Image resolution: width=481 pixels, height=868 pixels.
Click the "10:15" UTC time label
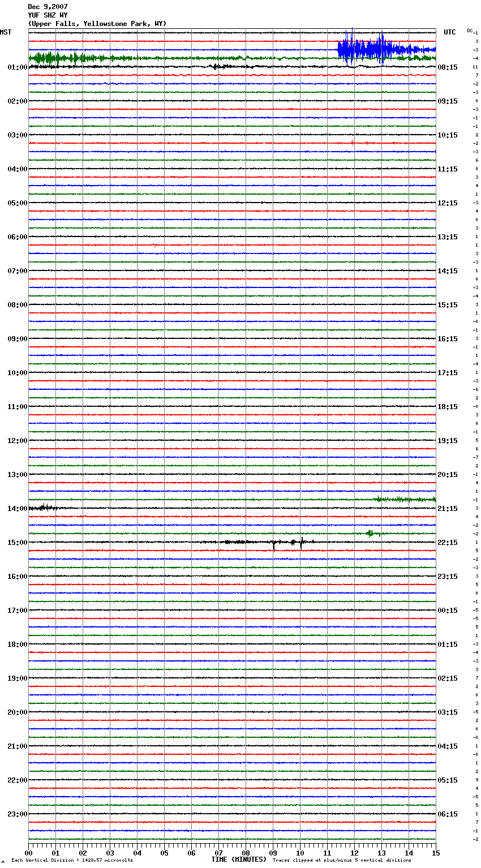click(x=448, y=135)
